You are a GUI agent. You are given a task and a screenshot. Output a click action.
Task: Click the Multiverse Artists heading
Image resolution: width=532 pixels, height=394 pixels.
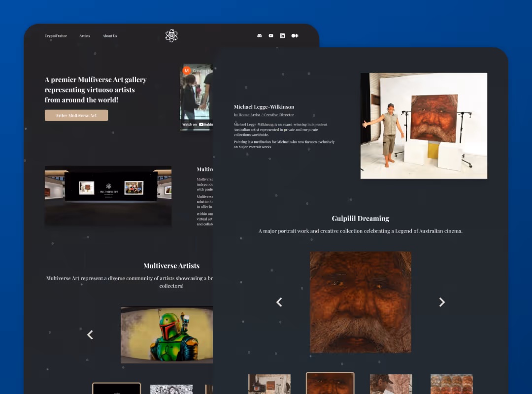coord(171,266)
